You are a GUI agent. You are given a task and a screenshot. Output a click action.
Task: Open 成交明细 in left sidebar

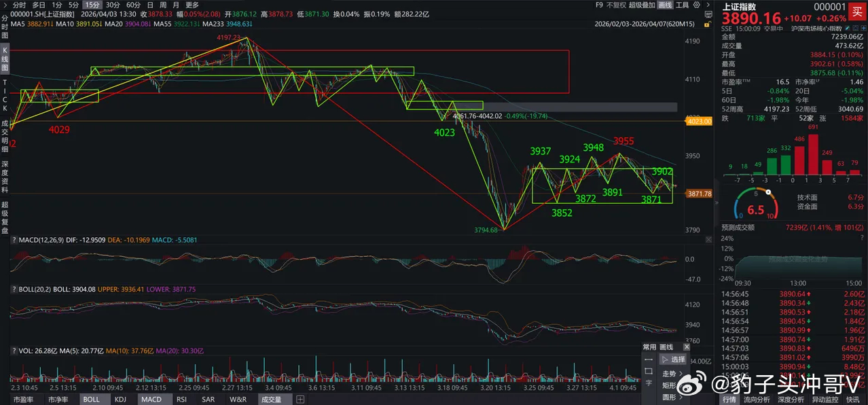click(x=5, y=136)
